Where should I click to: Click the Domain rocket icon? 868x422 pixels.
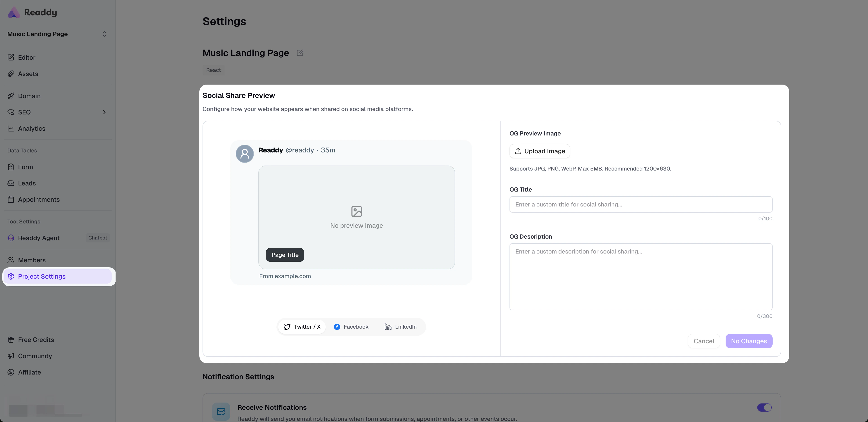pyautogui.click(x=11, y=96)
